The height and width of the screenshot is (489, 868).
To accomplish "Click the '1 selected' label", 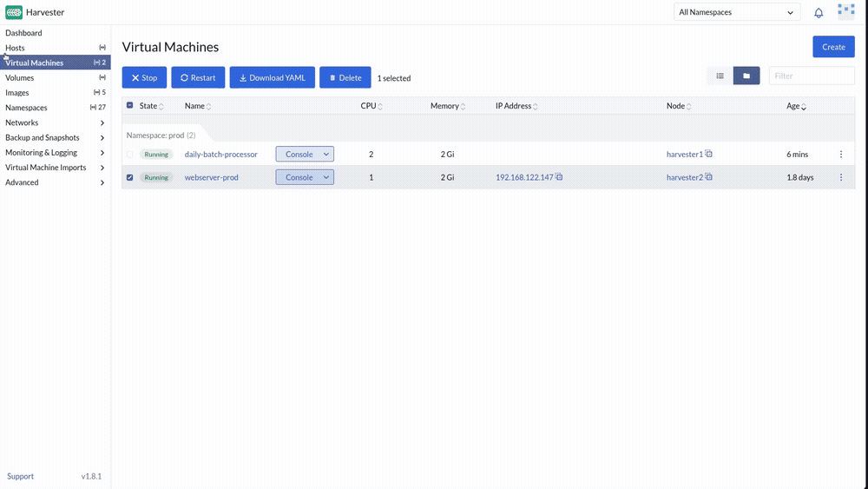I will (393, 78).
